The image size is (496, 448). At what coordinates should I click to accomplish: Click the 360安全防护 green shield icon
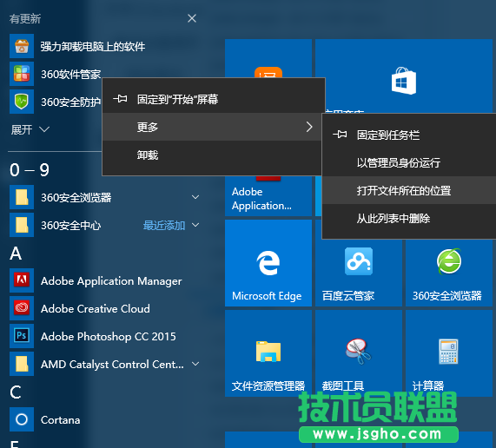pos(22,102)
